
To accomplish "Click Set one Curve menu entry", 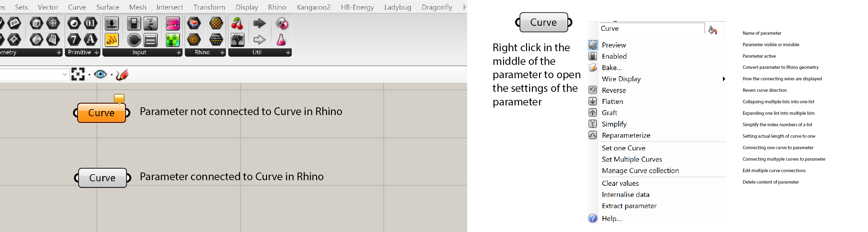I will point(623,148).
